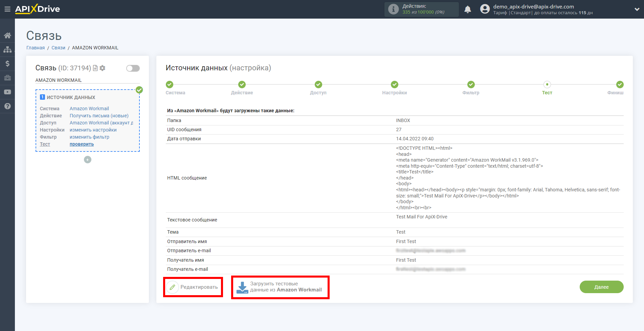Viewport: 644px width, 331px height.
Task: Click the ApiX-Drive logo
Action: click(38, 9)
